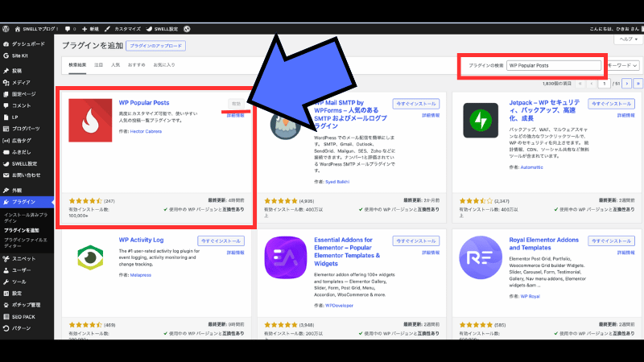
Task: Open プラグイン sidebar menu
Action: point(27,202)
